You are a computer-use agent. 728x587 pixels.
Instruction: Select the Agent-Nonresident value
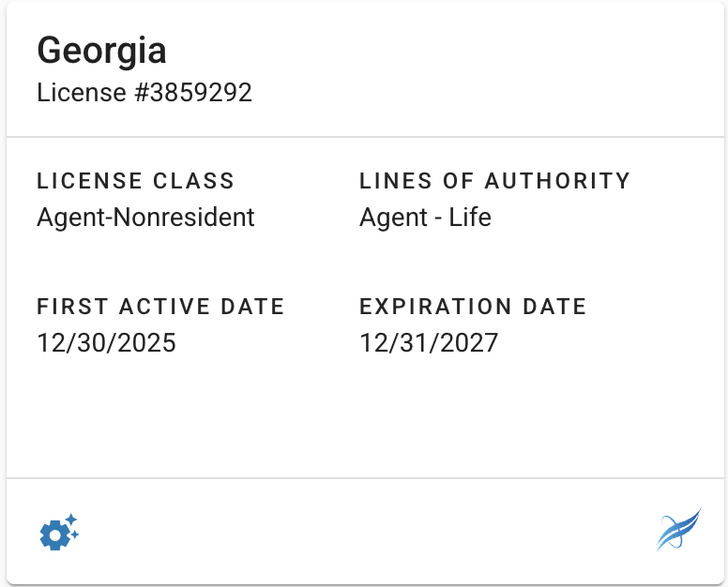click(x=145, y=218)
